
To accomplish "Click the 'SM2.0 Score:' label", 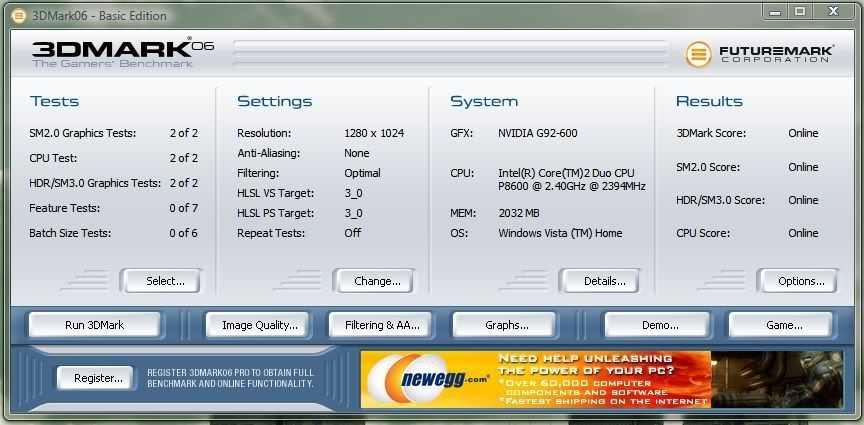I will point(708,167).
